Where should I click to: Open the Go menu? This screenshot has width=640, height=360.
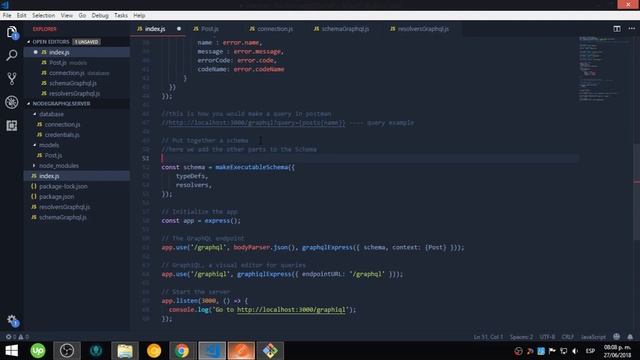tap(82, 15)
